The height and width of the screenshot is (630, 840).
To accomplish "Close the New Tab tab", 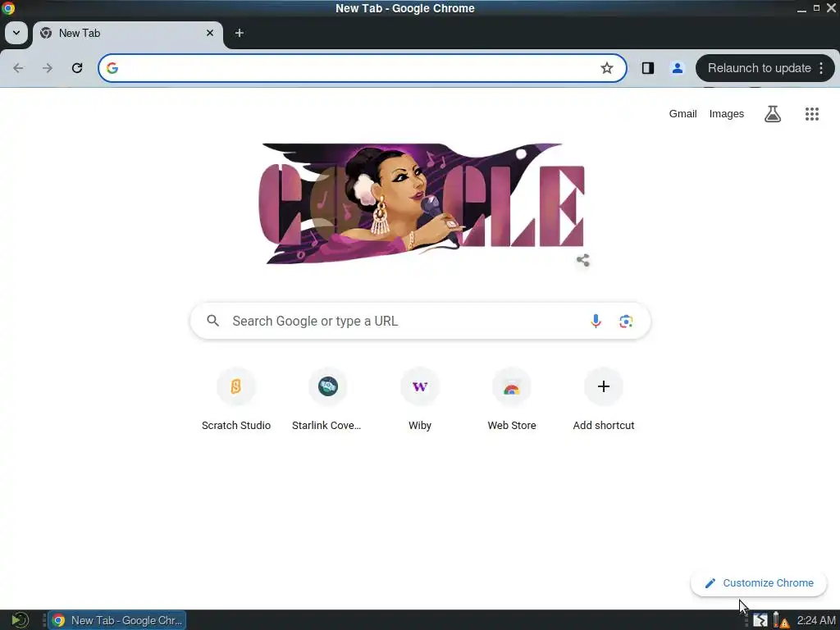I will (210, 33).
